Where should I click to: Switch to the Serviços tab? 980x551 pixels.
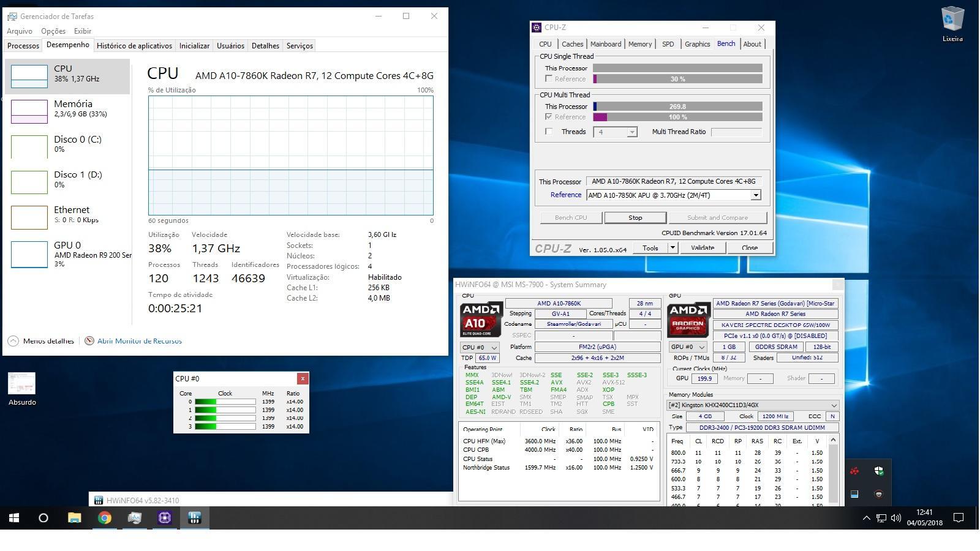tap(300, 45)
